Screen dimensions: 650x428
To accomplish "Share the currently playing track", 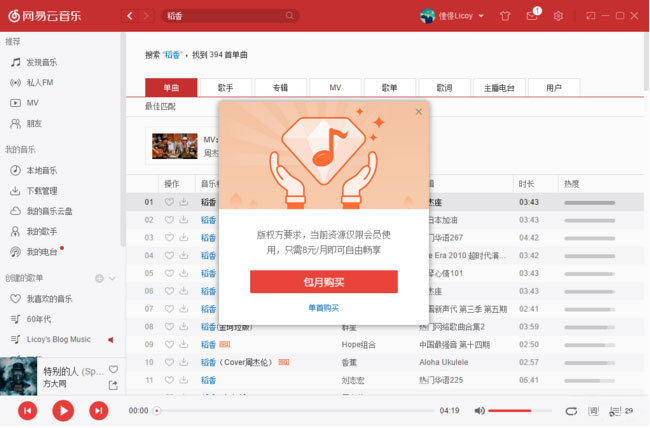I will pos(113,385).
